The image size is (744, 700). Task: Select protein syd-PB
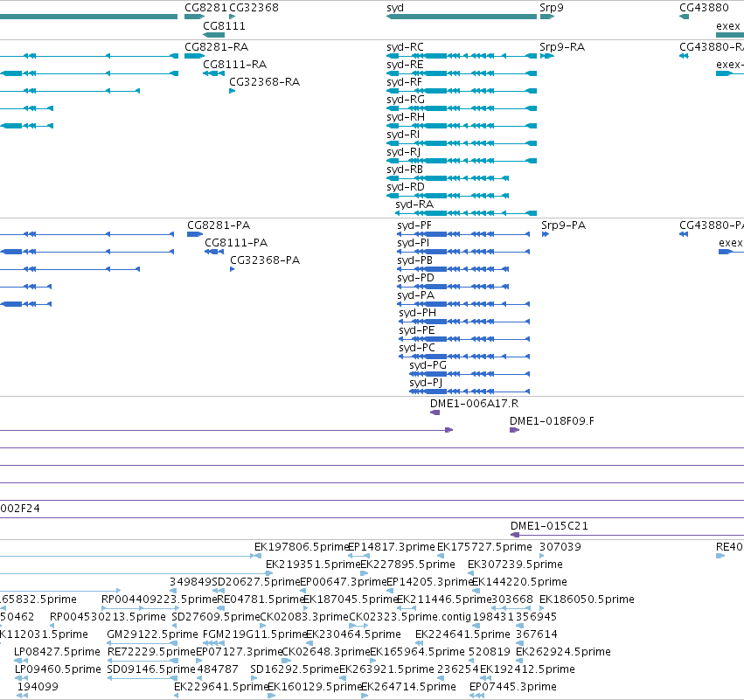pos(453,269)
